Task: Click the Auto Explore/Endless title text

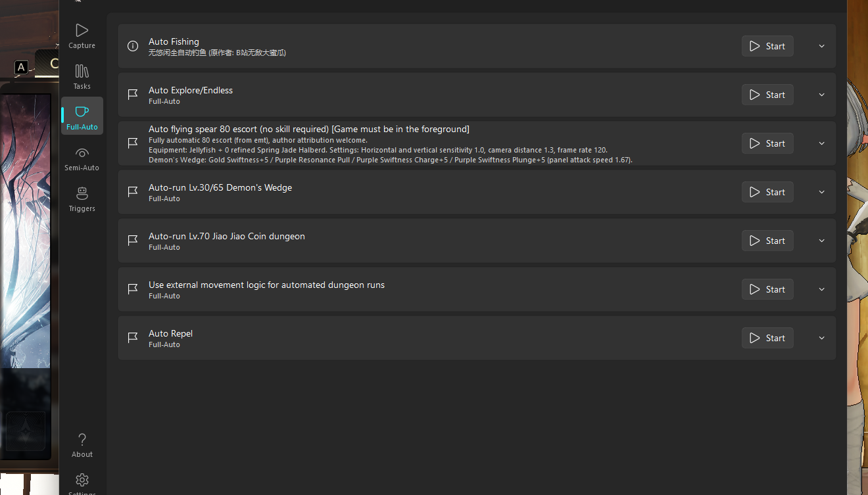Action: [191, 90]
